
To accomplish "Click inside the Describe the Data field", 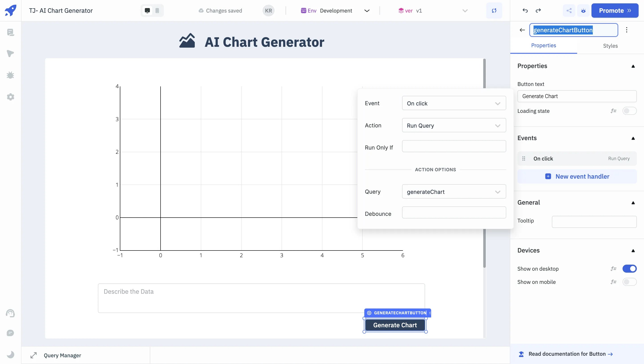I will [x=261, y=298].
